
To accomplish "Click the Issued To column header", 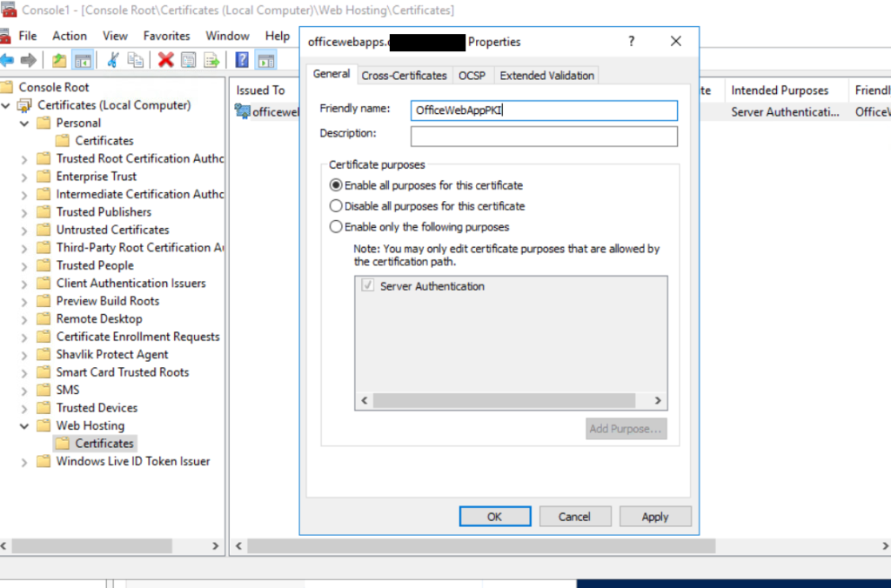I will coord(261,90).
